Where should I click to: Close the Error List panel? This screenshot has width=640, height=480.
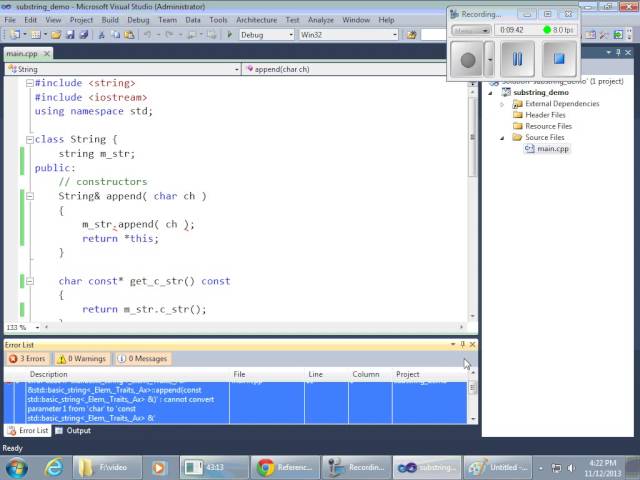click(x=472, y=345)
